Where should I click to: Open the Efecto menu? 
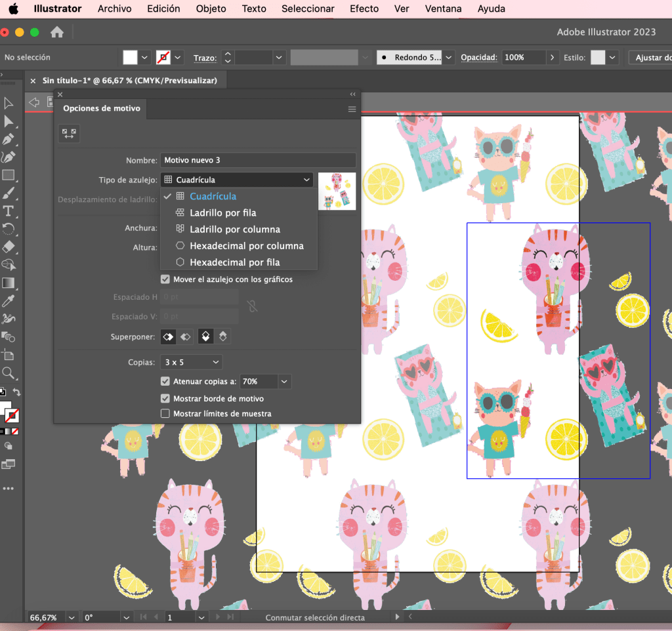pos(364,9)
